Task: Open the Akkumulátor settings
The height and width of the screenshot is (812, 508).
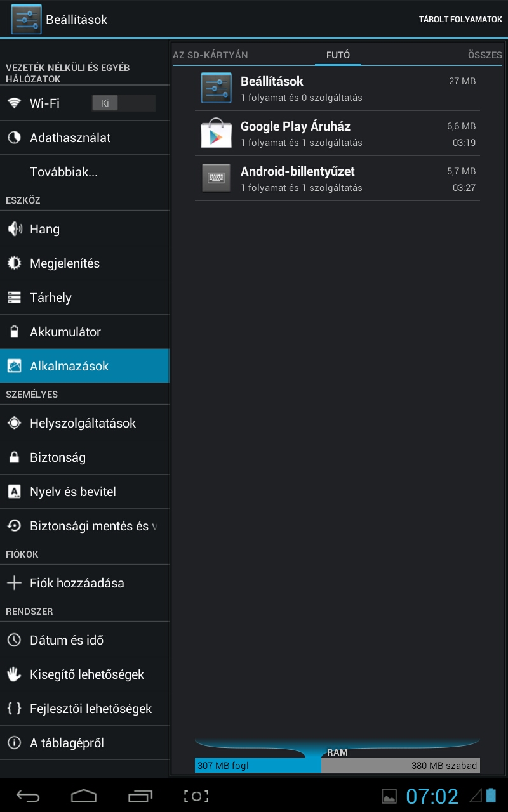Action: tap(65, 332)
